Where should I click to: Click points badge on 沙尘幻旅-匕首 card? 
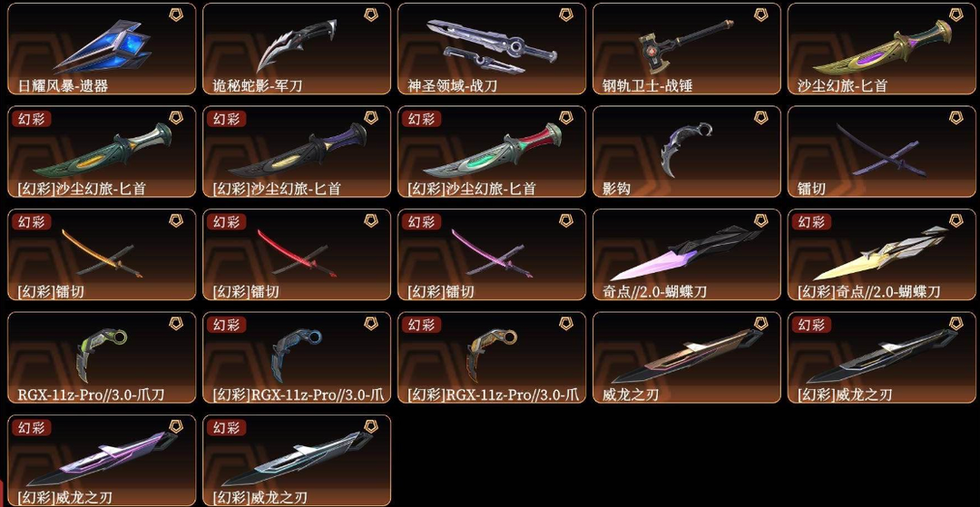coord(955,14)
